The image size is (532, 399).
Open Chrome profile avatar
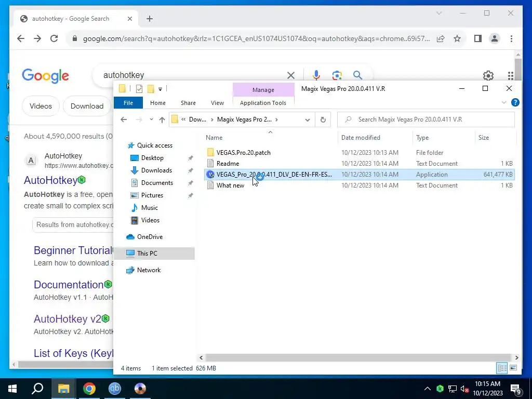pyautogui.click(x=495, y=38)
